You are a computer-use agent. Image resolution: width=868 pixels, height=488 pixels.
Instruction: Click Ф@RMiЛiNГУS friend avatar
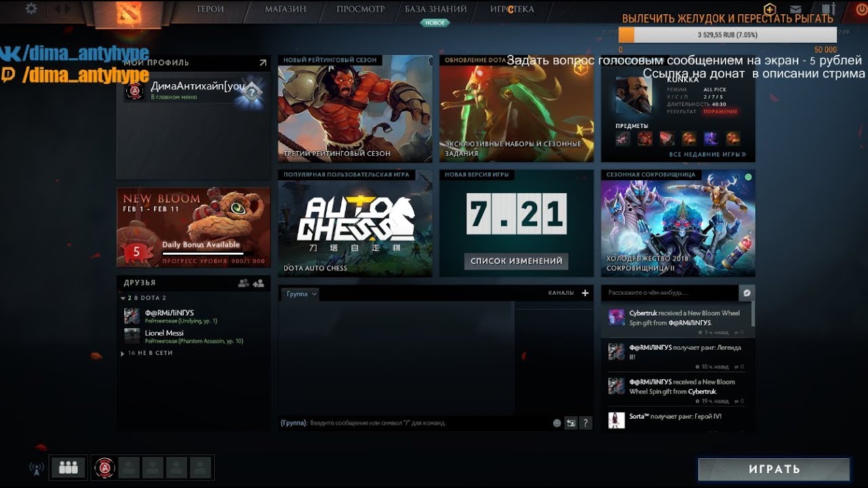click(x=132, y=316)
